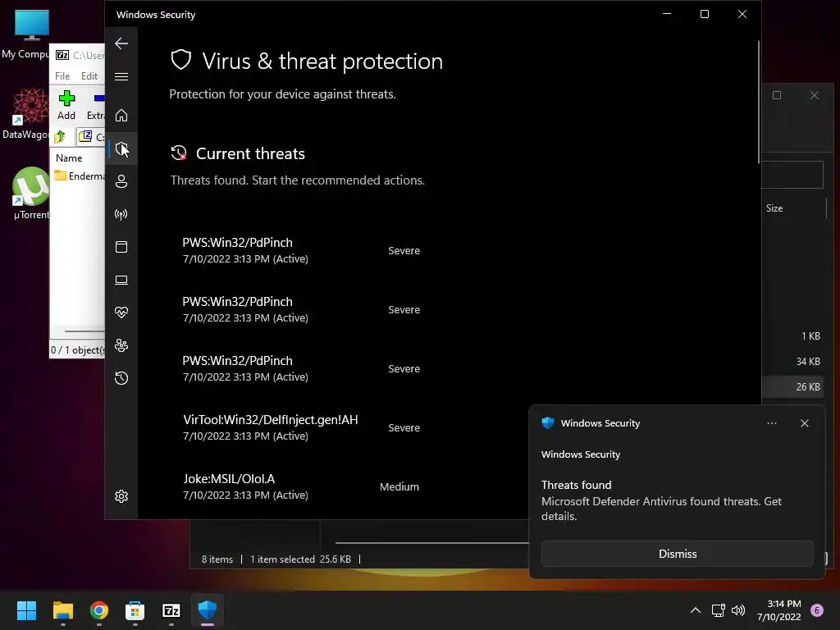
Task: Click the Explorer horizontal scrollbar
Action: (431, 543)
